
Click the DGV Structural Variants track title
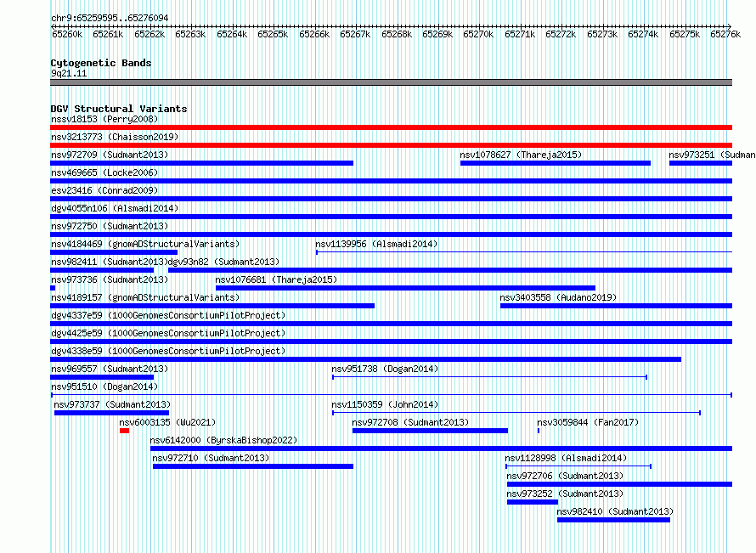tap(119, 109)
